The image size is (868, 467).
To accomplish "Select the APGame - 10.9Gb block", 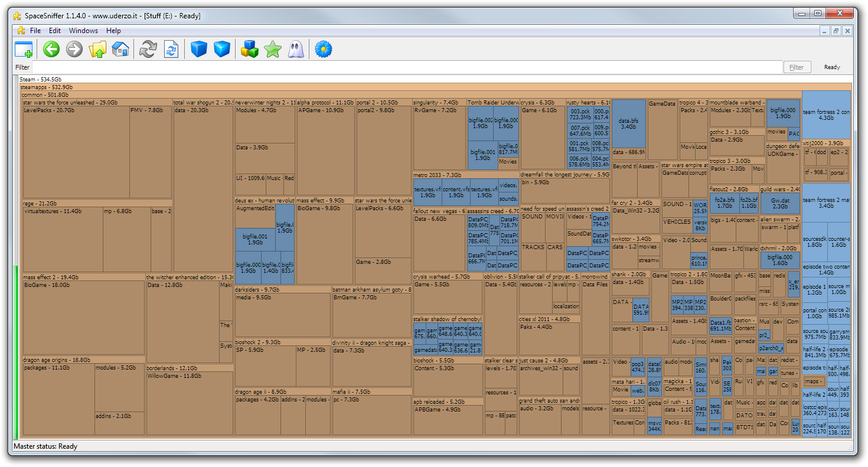I will coord(325,151).
